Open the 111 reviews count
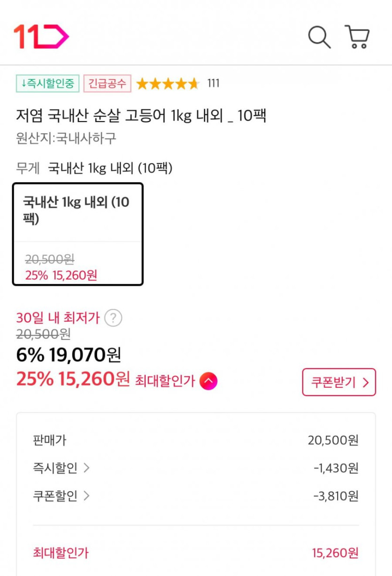 tap(213, 84)
